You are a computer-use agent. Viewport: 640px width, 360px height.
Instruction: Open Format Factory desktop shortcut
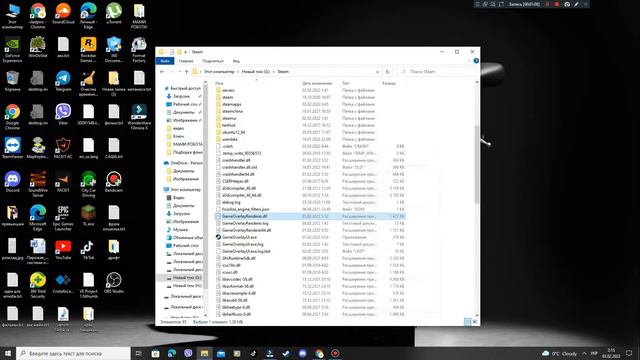coord(139,49)
